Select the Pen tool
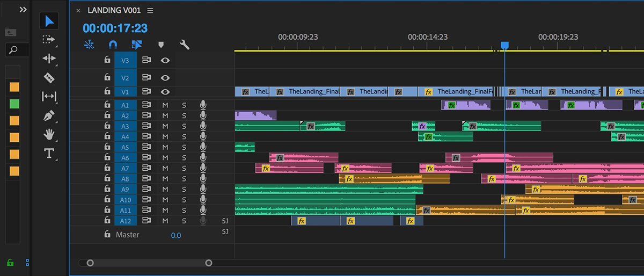 click(49, 115)
